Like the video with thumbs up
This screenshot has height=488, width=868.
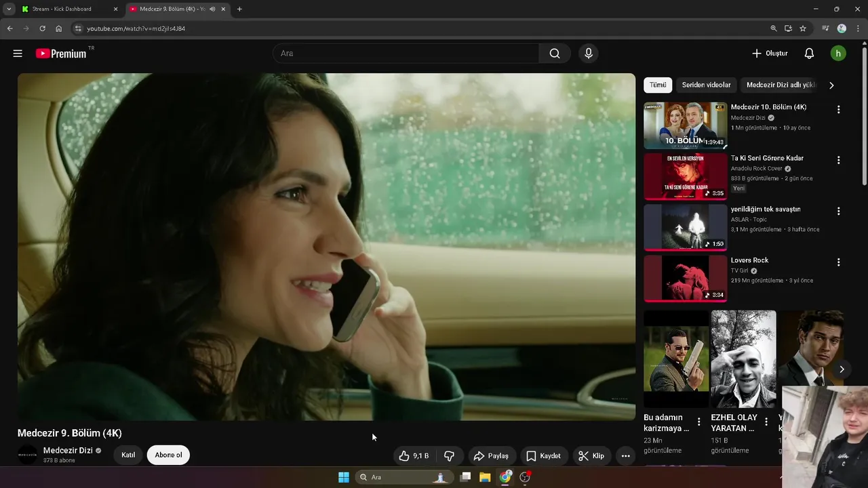point(414,455)
